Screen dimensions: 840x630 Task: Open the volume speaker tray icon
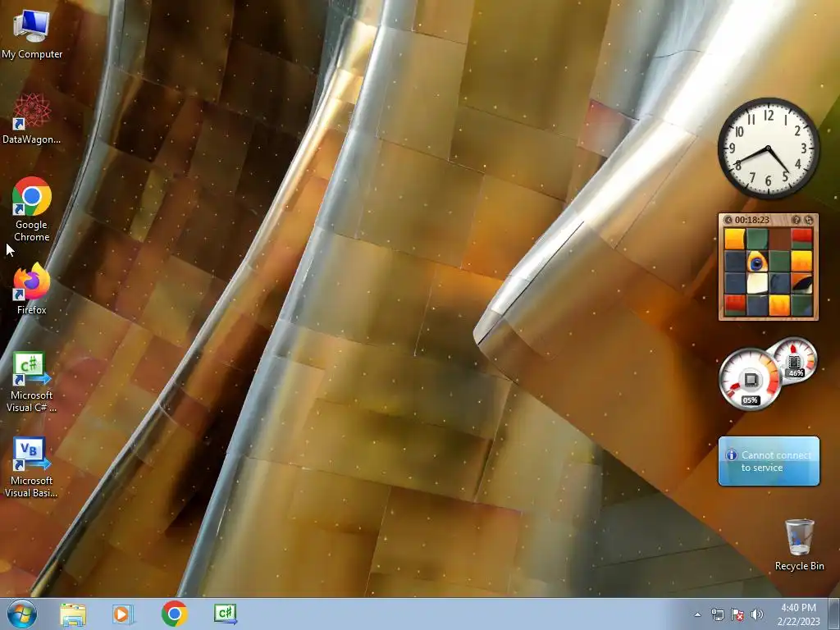[x=757, y=614]
